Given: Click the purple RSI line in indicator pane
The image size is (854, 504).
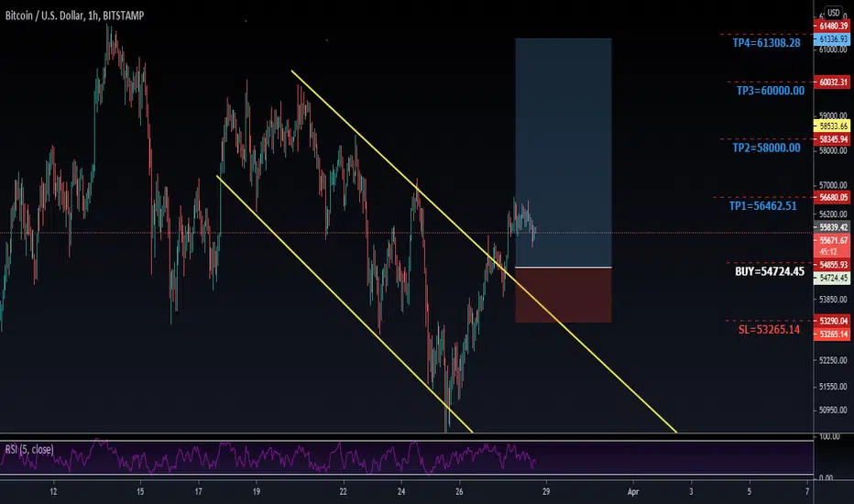Looking at the screenshot, I should (268, 457).
